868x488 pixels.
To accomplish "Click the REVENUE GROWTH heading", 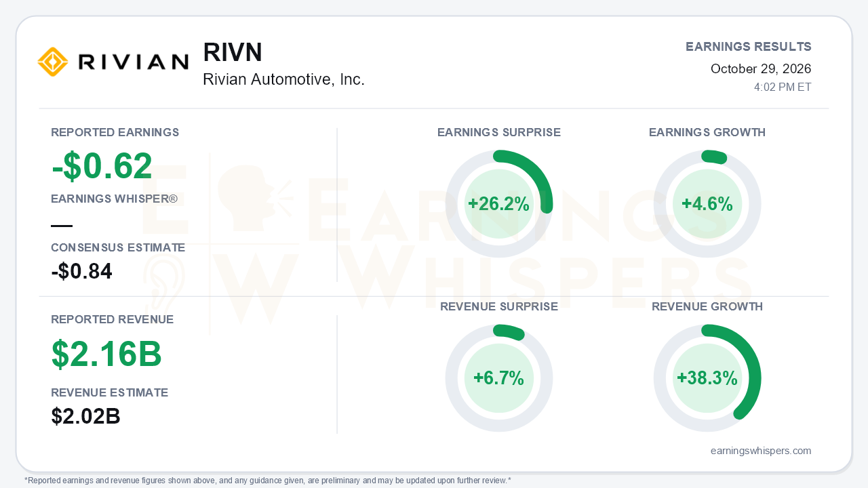I will (707, 306).
